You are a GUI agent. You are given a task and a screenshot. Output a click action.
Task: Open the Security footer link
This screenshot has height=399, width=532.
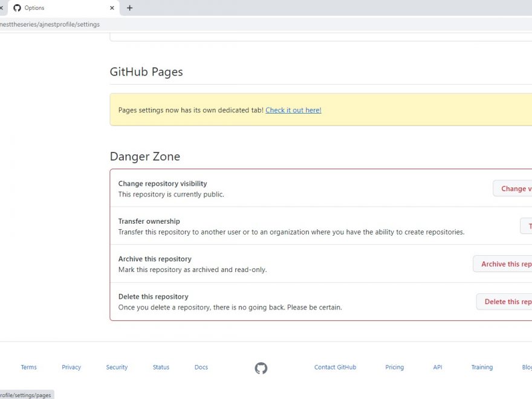point(117,367)
